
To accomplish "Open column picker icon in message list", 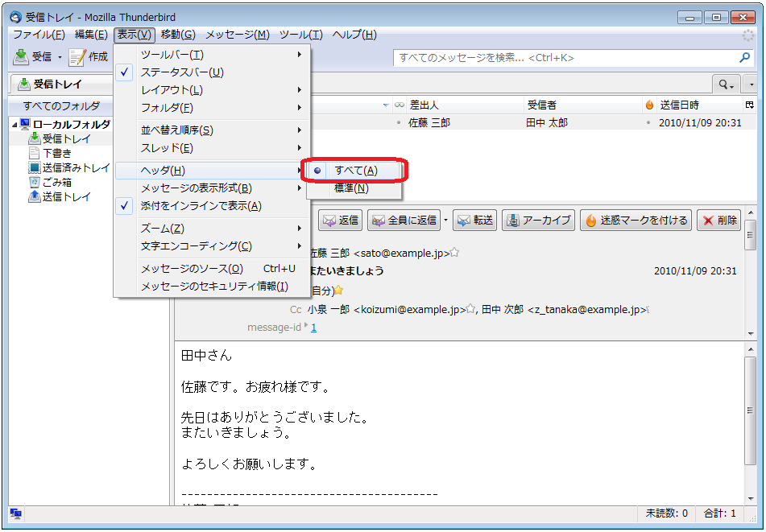I will [x=750, y=105].
